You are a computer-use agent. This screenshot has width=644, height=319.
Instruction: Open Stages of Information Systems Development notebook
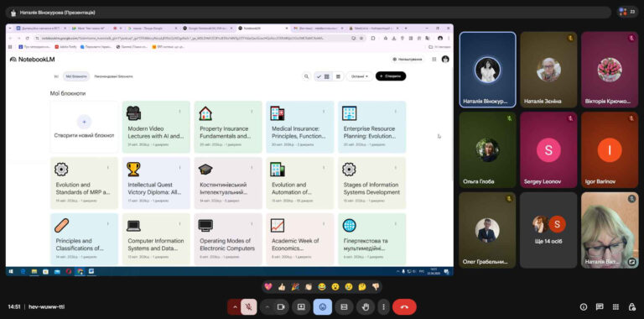[x=371, y=183]
